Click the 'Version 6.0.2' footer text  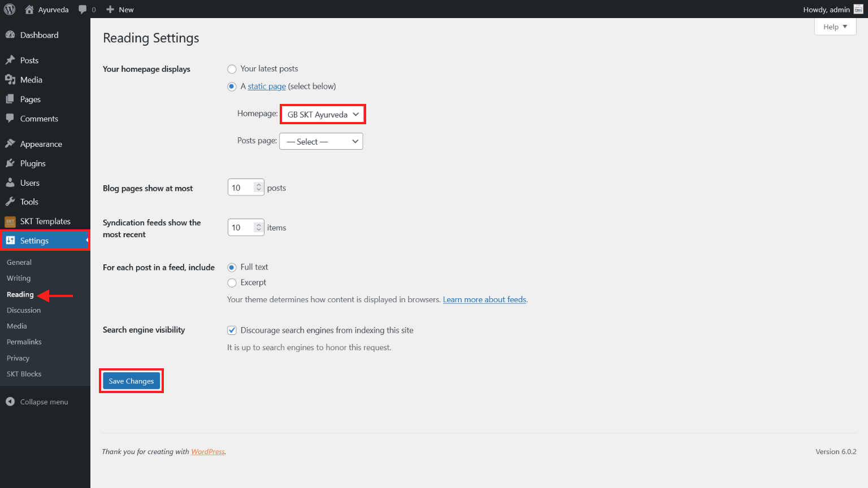pyautogui.click(x=836, y=451)
